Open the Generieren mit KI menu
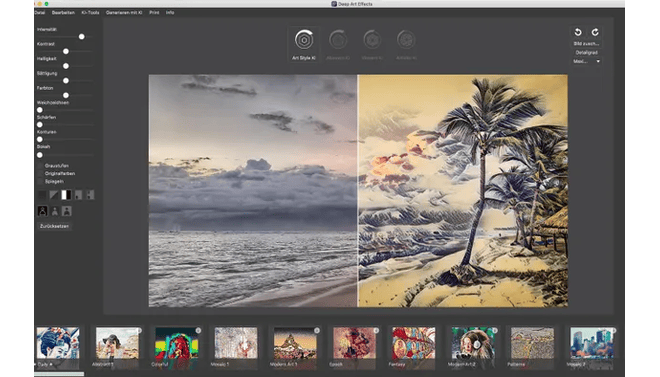 point(124,13)
